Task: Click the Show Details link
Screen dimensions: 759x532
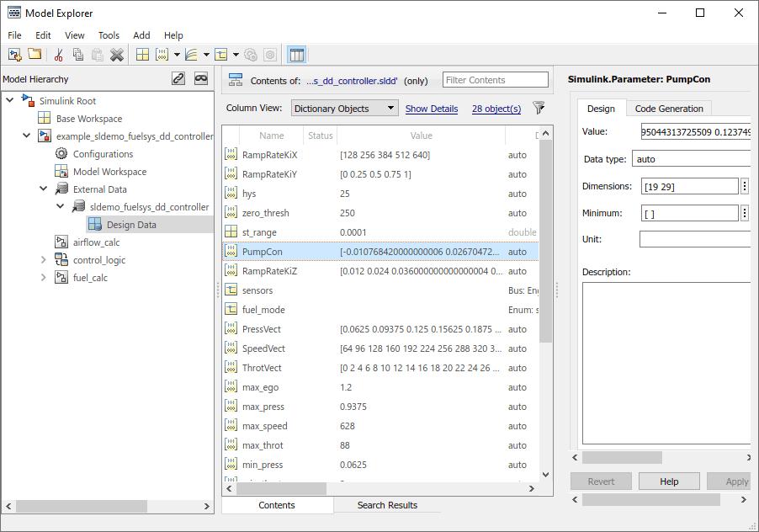Action: [432, 109]
